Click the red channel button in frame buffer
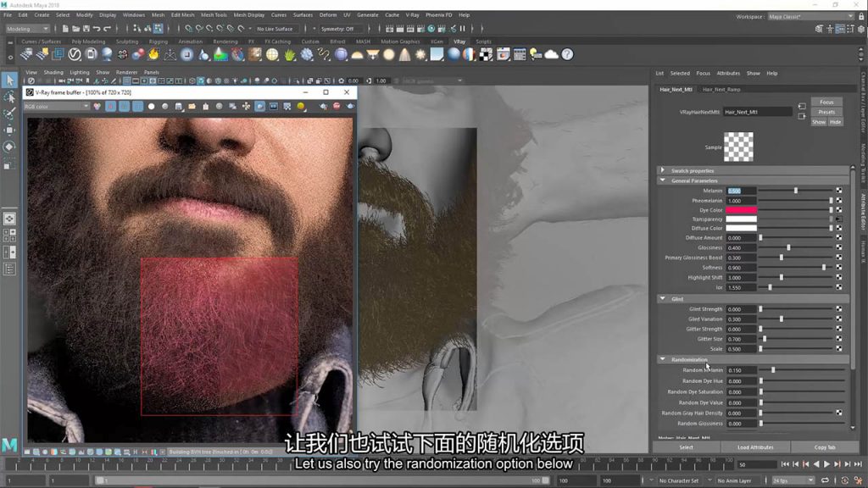868x488 pixels. point(111,106)
